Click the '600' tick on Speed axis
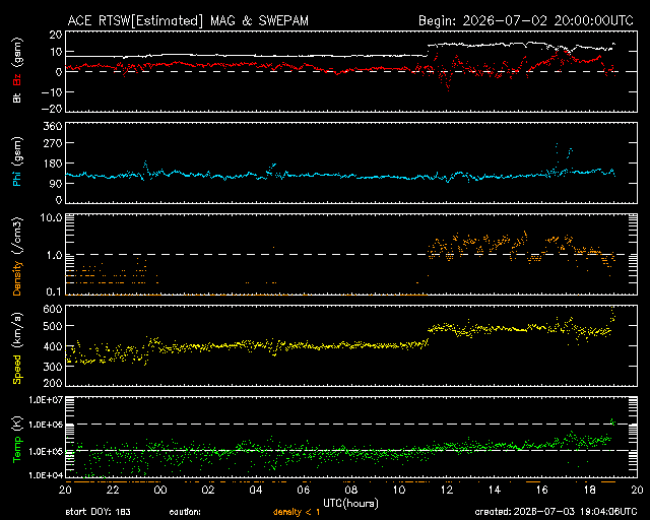The image size is (650, 520). (53, 309)
